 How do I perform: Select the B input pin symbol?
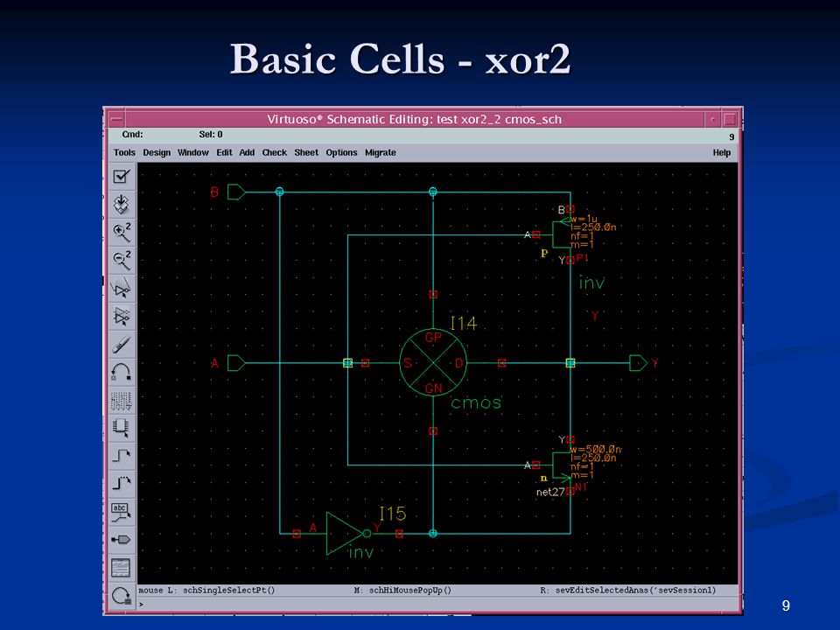coord(236,192)
